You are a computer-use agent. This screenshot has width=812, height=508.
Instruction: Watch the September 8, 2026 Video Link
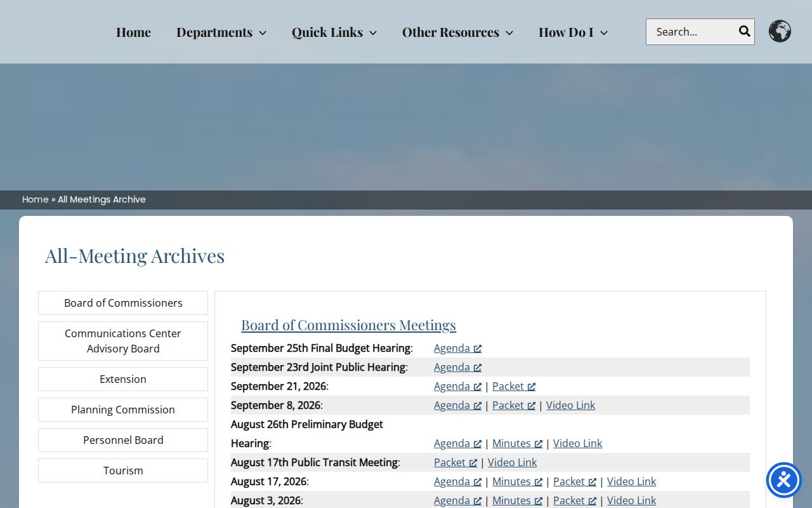click(x=570, y=405)
